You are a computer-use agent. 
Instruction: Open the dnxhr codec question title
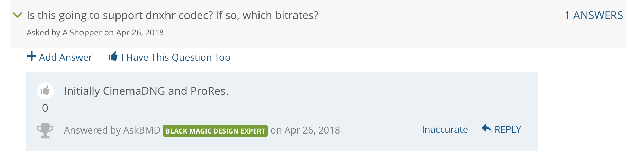click(x=173, y=15)
